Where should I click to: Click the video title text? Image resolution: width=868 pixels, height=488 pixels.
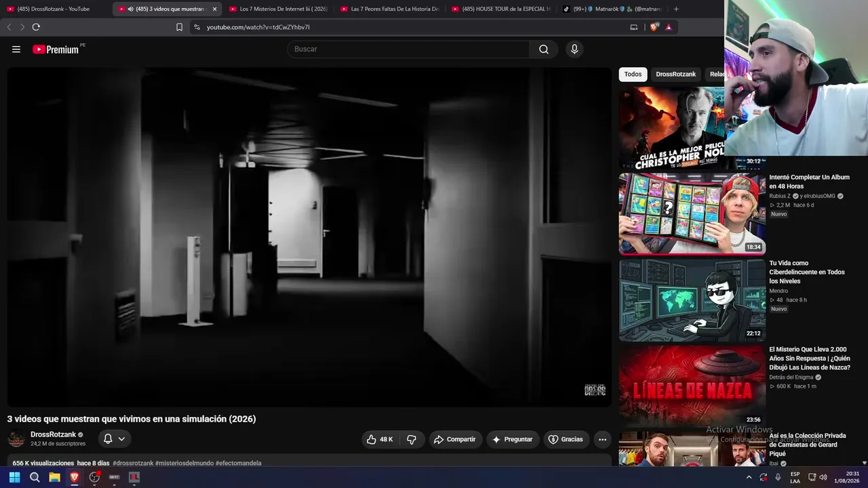[x=132, y=419]
